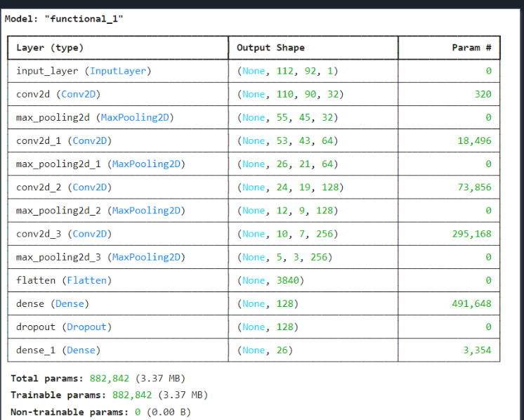
Task: Select the input_layer (InputLayer) row name
Action: coord(84,71)
